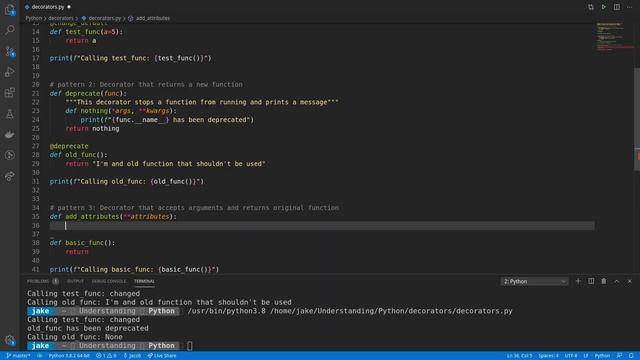Image resolution: width=640 pixels, height=360 pixels.
Task: Click 'old_func has been deprecated' terminal output
Action: pyautogui.click(x=88, y=329)
